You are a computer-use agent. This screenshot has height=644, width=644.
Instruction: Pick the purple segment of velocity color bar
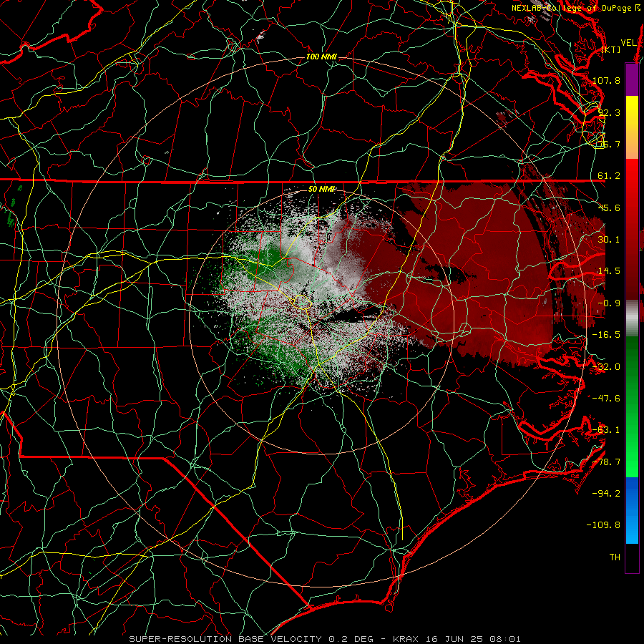[x=632, y=80]
